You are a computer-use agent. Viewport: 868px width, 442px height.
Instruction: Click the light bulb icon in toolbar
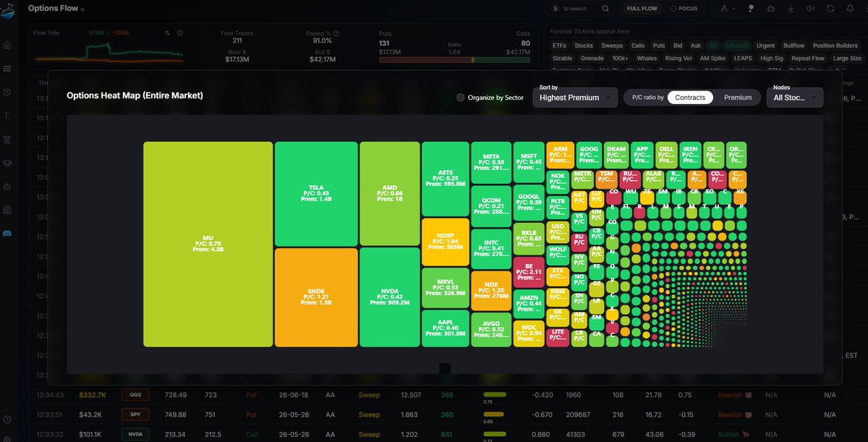point(752,9)
